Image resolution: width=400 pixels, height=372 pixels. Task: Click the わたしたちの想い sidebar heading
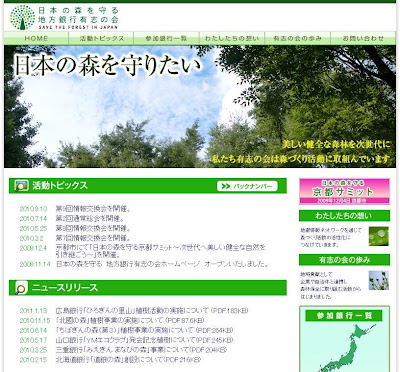coord(344,216)
